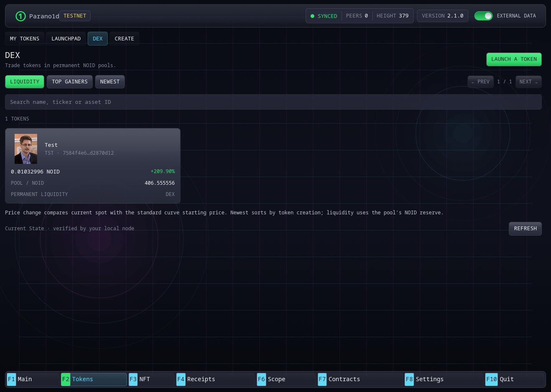The width and height of the screenshot is (551, 392).
Task: Sort tokens by Newest
Action: tap(110, 82)
